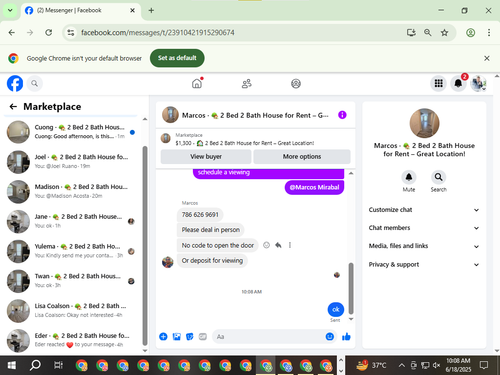
Task: Open Windows Task View
Action: pos(58,365)
